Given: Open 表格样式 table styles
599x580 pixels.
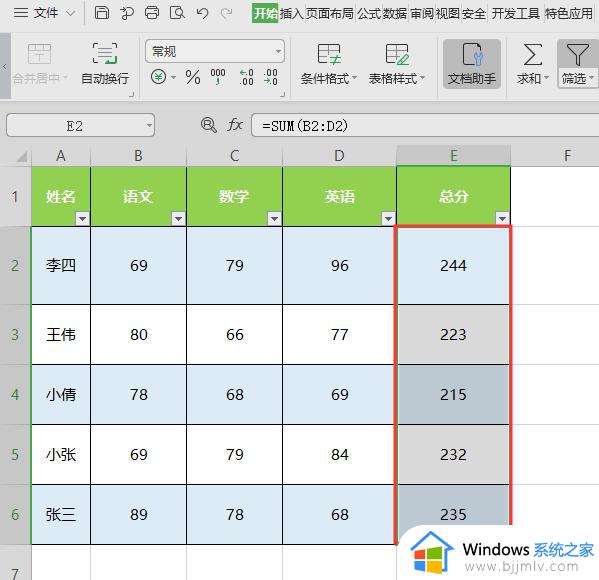Looking at the screenshot, I should tap(397, 64).
